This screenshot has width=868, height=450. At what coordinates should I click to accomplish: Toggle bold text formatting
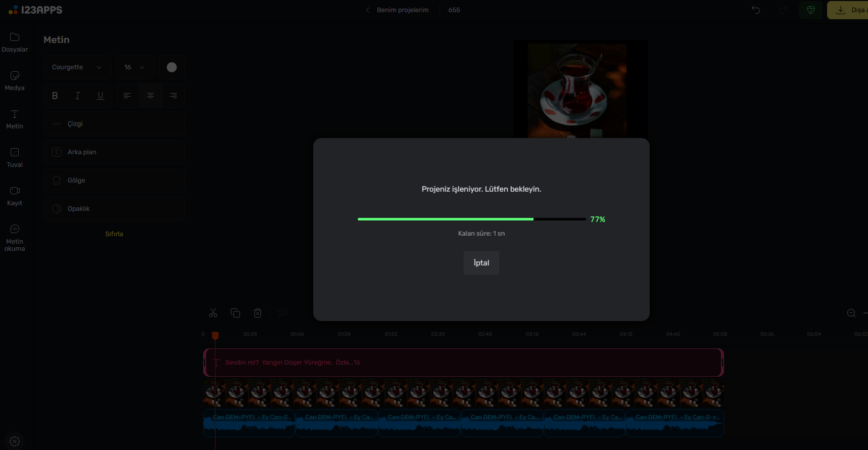(55, 96)
